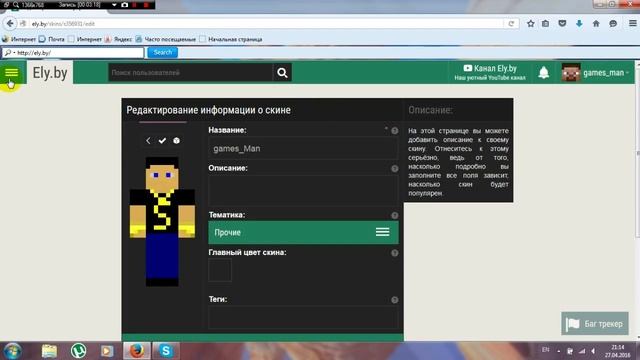Click the Описание text area
Screen dimensions: 640x360
[303, 191]
